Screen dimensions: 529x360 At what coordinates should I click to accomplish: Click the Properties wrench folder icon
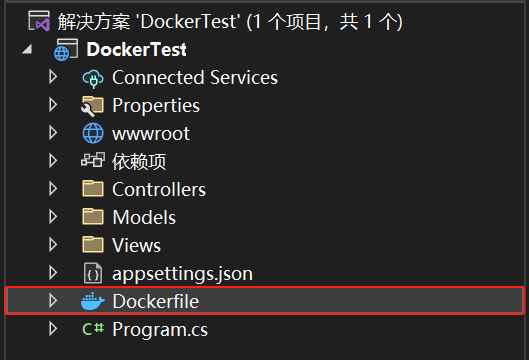[92, 106]
